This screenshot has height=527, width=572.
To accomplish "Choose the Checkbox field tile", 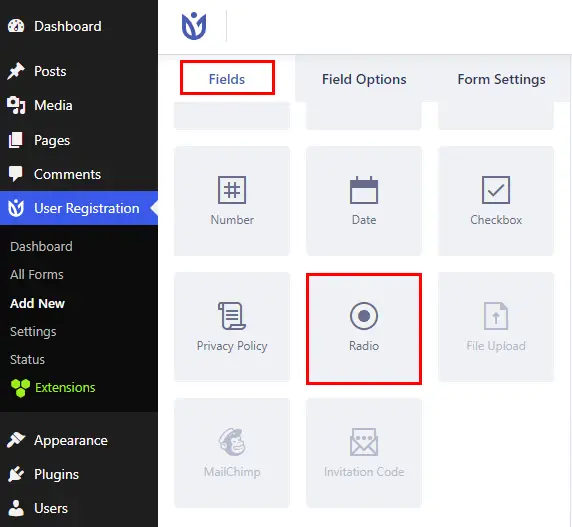I will (x=496, y=201).
